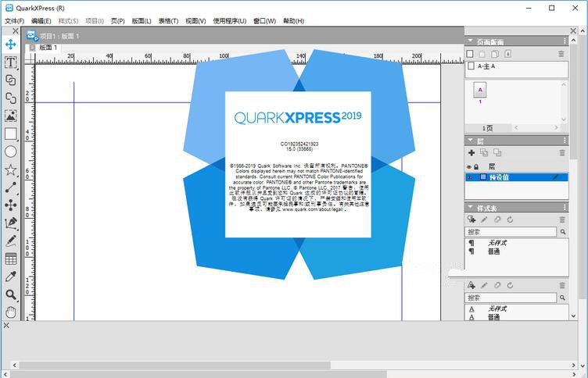588x378 pixels.
Task: Open the 帮助(H) menu
Action: (x=293, y=21)
